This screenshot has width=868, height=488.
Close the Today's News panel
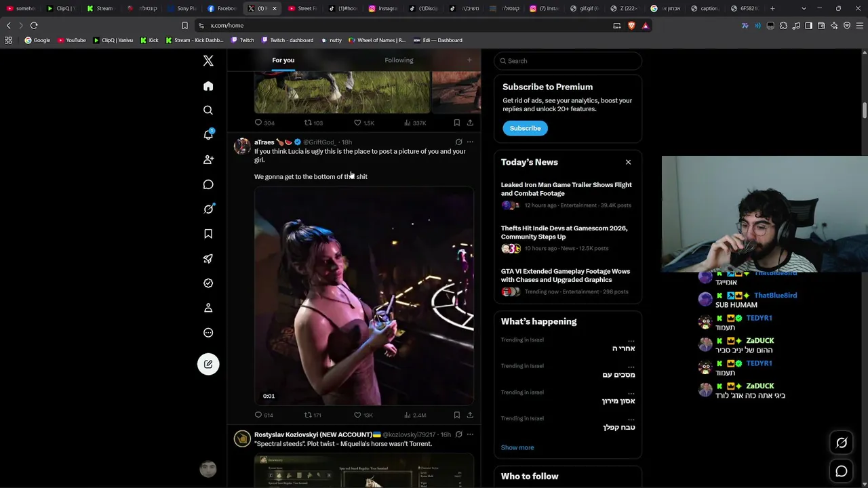click(x=628, y=163)
